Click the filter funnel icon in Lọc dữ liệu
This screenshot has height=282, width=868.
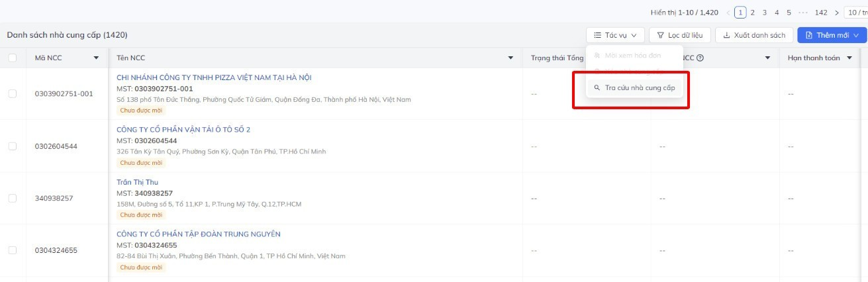click(x=660, y=35)
